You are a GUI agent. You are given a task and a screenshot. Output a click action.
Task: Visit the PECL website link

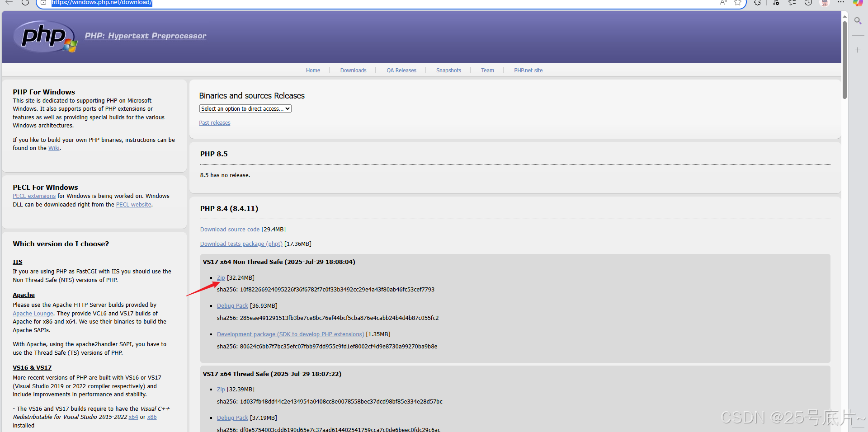[x=133, y=205]
